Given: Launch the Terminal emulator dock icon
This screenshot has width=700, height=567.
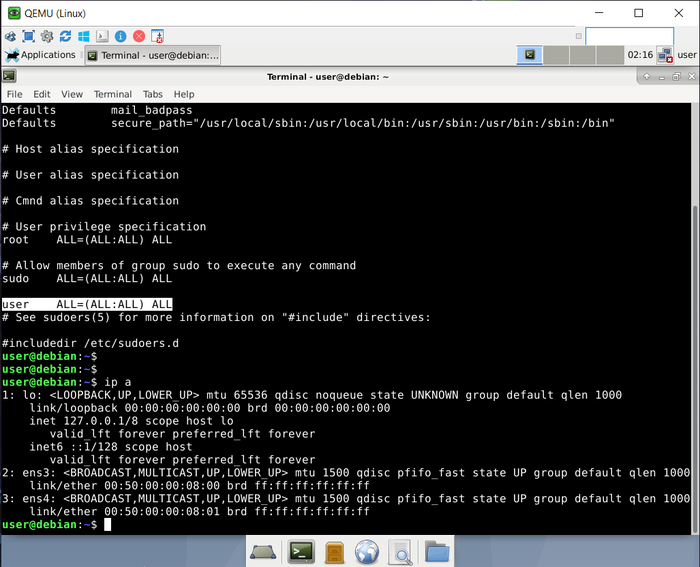Looking at the screenshot, I should (x=301, y=552).
